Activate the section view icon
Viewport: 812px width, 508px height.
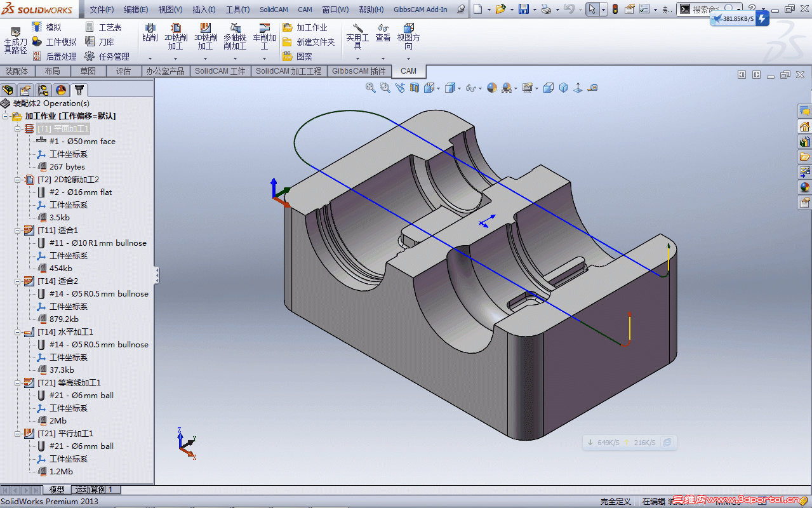click(x=415, y=88)
